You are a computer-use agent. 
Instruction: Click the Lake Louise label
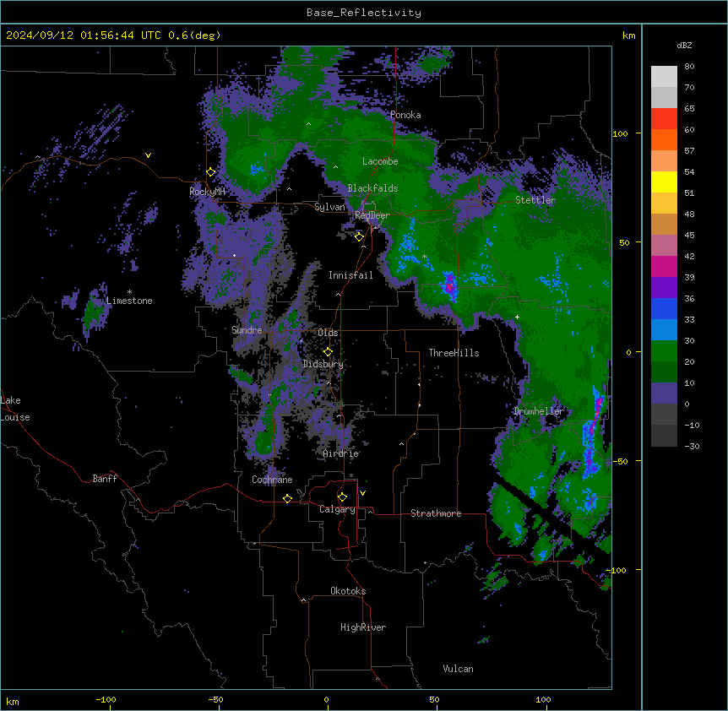pos(15,409)
